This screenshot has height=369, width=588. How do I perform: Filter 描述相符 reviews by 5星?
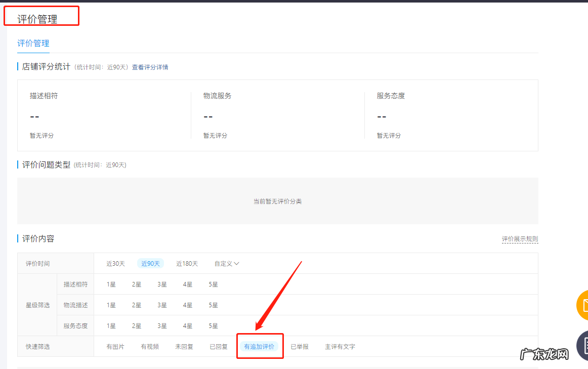(213, 284)
